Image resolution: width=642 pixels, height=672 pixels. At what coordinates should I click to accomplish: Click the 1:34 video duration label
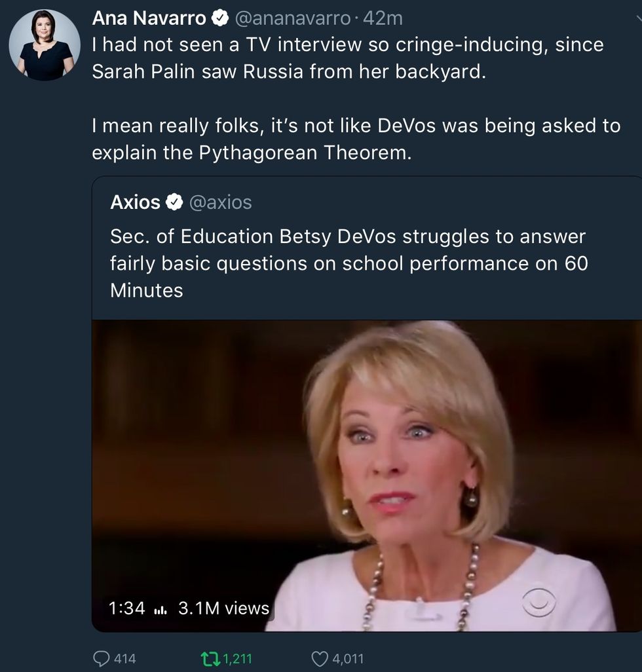click(126, 608)
